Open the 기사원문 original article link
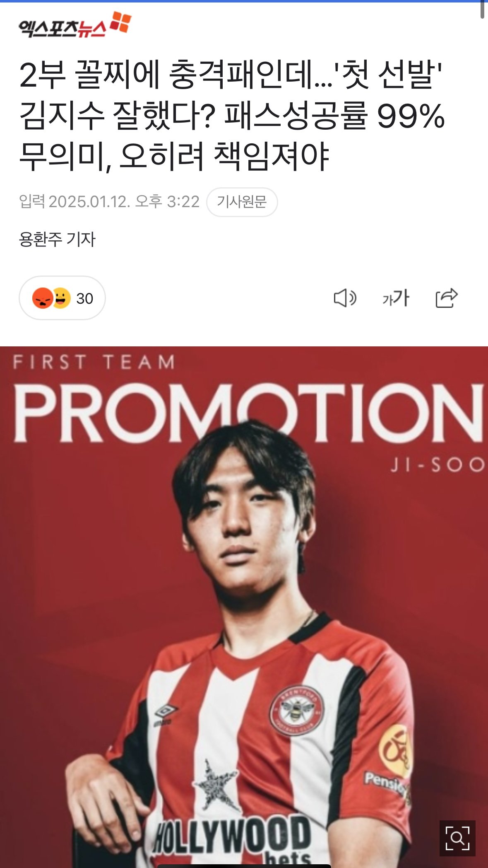488x868 pixels. (242, 202)
